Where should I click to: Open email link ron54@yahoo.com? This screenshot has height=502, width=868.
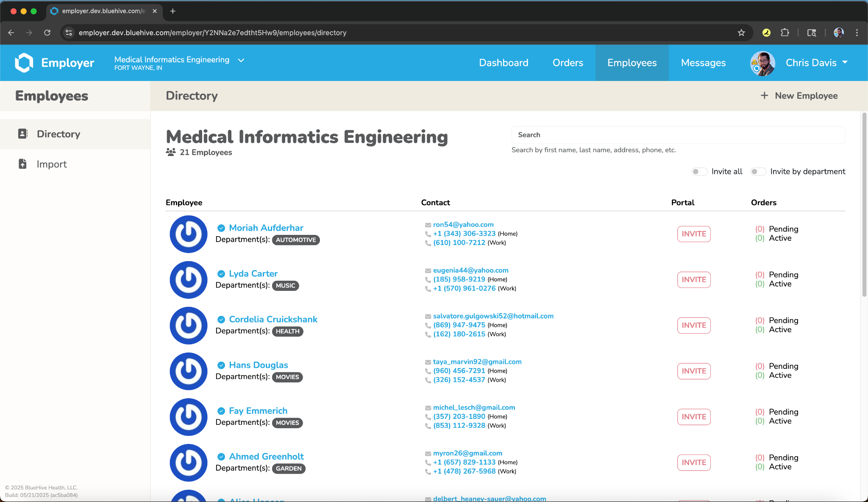[x=463, y=225]
